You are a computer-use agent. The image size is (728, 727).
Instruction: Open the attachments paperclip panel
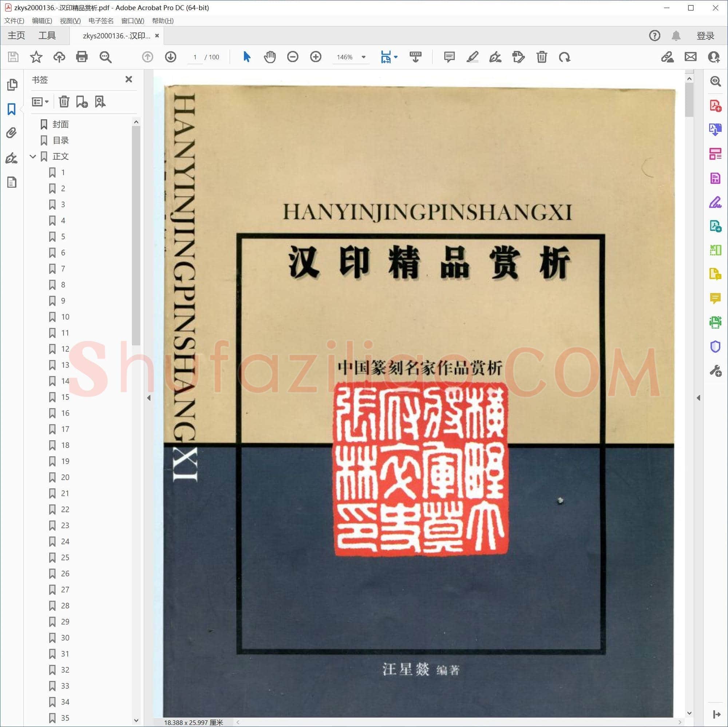click(12, 132)
